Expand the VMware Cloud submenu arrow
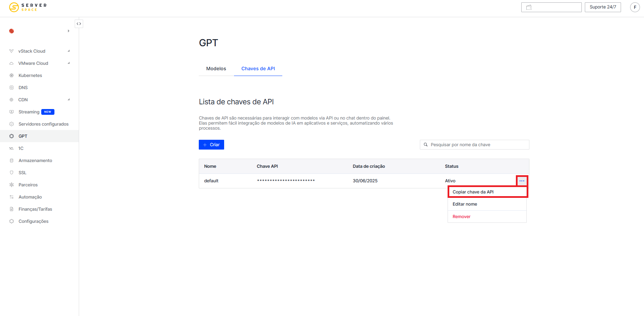The image size is (644, 316). pos(69,63)
